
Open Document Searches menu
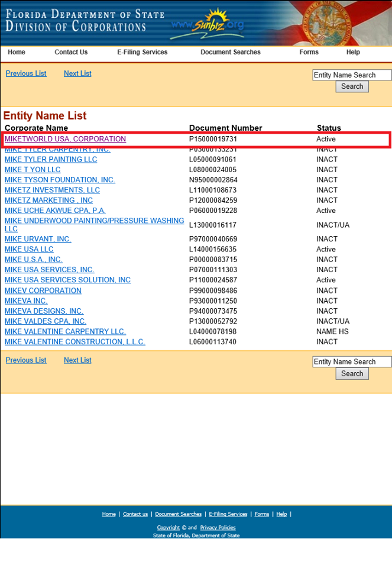click(x=231, y=52)
